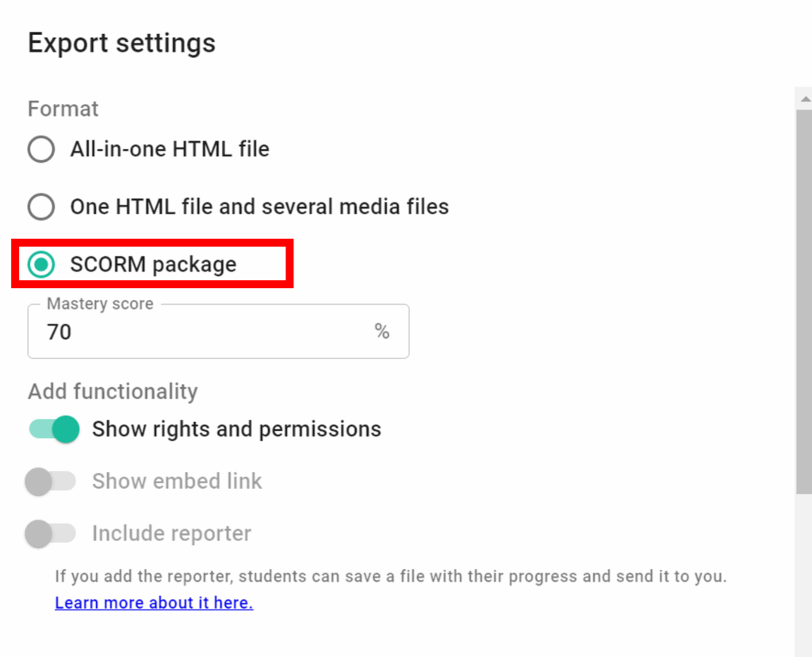Click the Include reporter label text
The height and width of the screenshot is (657, 812).
171,533
